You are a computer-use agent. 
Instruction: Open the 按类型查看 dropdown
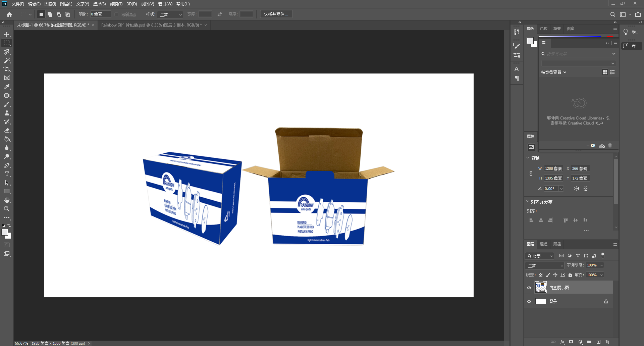[x=553, y=72]
